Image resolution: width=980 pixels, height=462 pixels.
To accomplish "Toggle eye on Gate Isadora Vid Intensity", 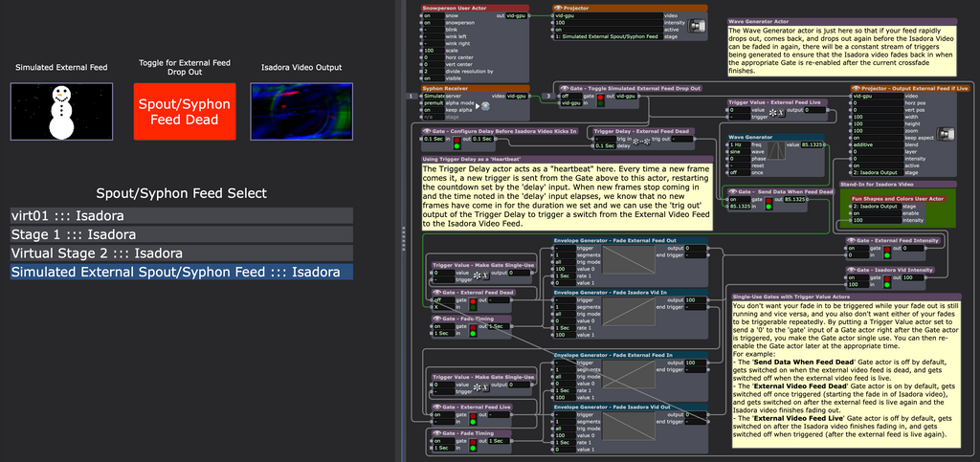I will coord(851,270).
